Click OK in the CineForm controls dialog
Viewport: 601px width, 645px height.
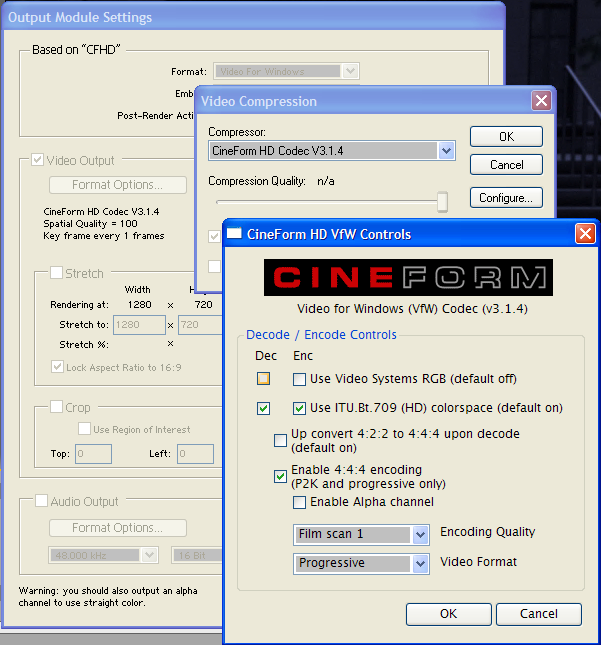pyautogui.click(x=448, y=613)
